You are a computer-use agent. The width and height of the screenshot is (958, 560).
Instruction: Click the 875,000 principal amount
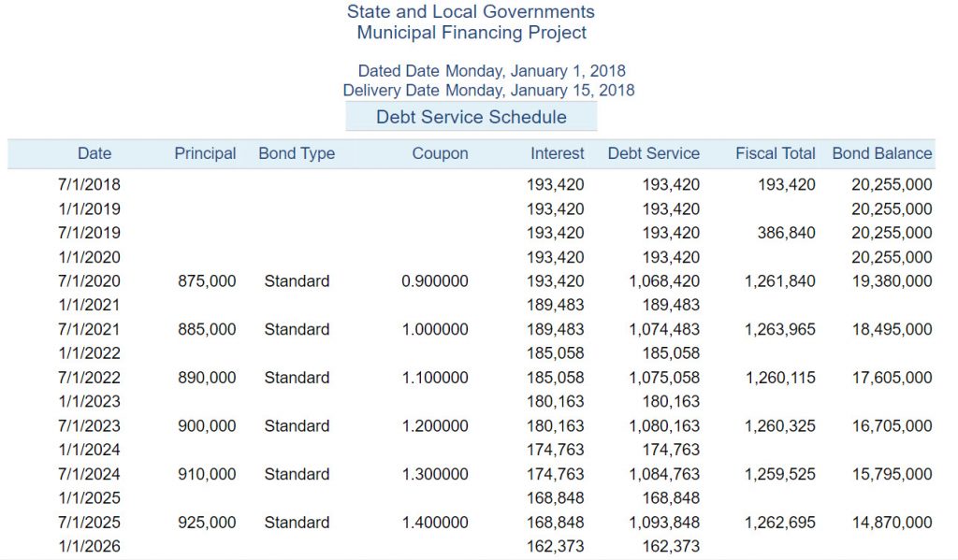207,281
